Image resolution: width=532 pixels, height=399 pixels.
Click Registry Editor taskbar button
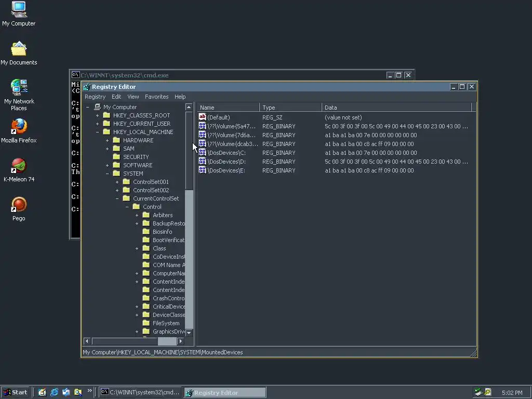point(225,393)
